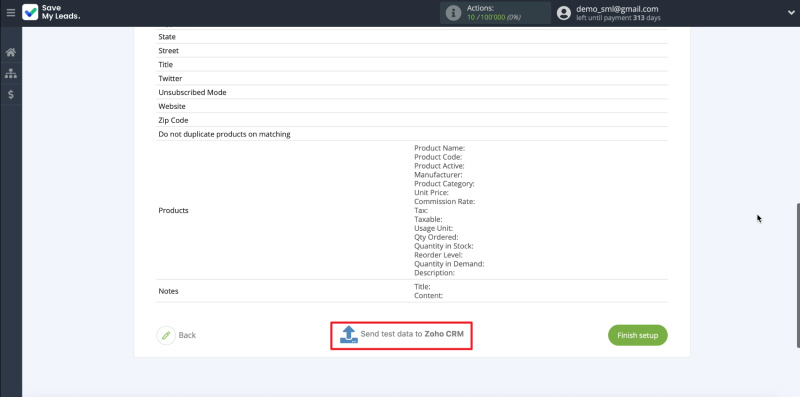Screen dimensions: 800x397
Task: Click the user avatar icon
Action: coord(564,13)
